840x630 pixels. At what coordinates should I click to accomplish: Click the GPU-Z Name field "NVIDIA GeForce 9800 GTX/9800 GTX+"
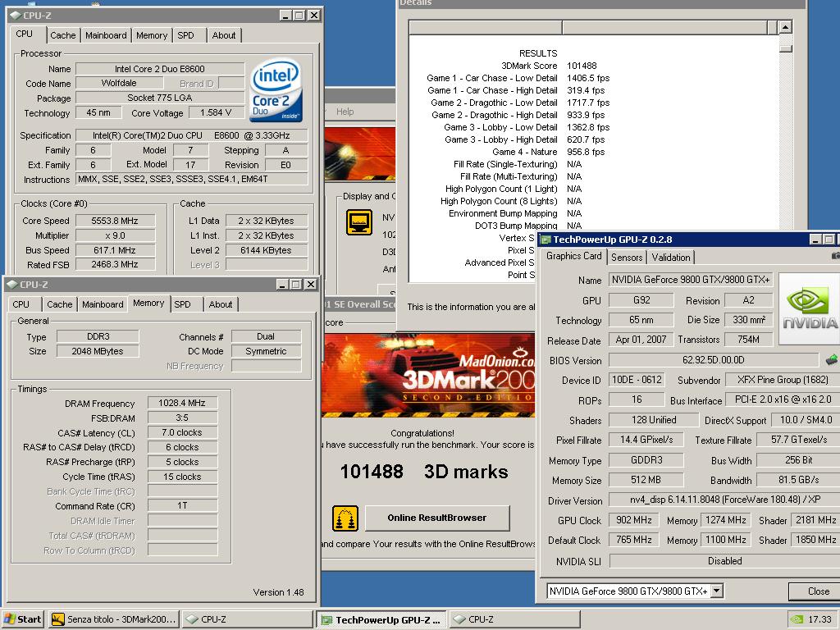(x=691, y=280)
